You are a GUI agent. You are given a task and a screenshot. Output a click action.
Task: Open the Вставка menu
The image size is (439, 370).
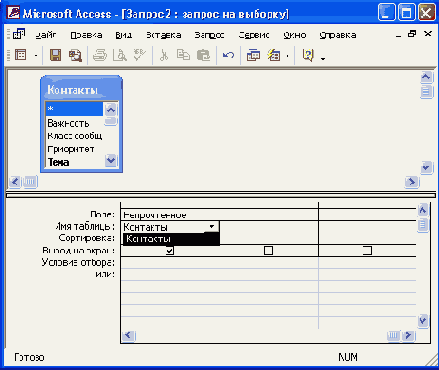tap(164, 35)
